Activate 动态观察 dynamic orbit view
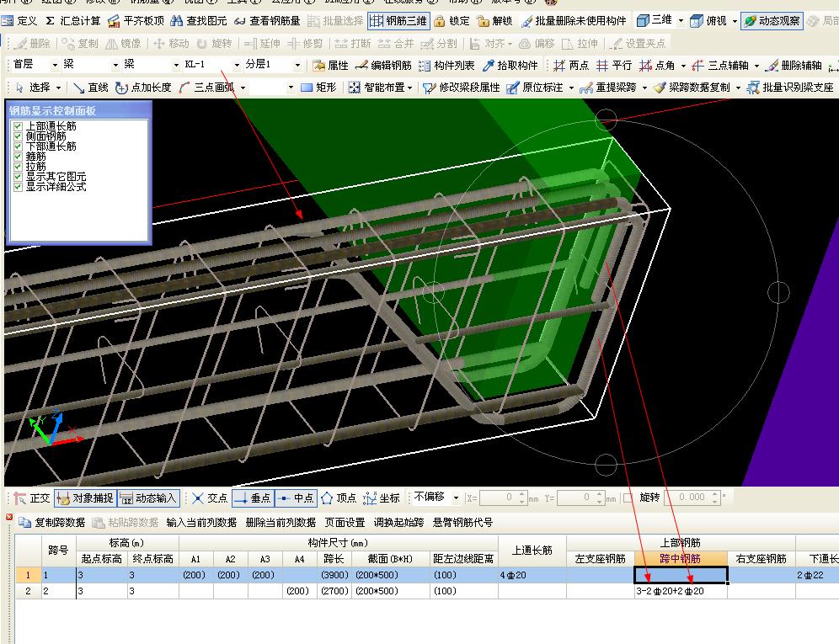Screen dimensions: 839x644 pos(772,20)
